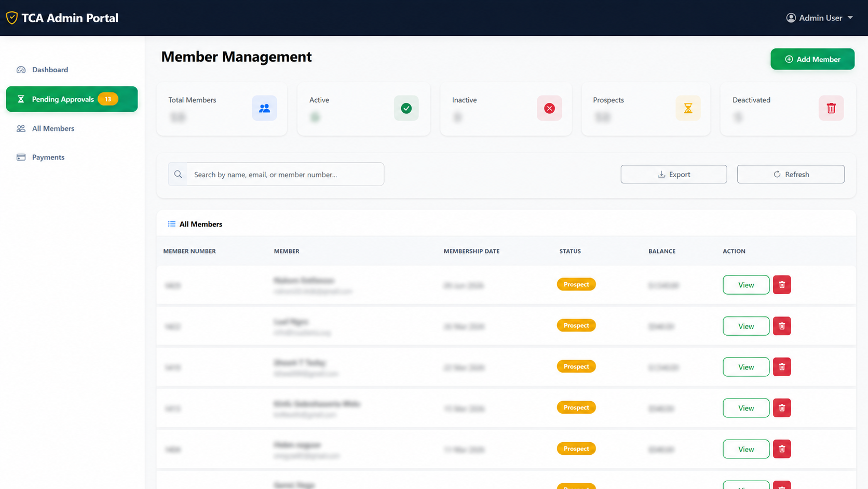Click the Action column header

click(734, 251)
